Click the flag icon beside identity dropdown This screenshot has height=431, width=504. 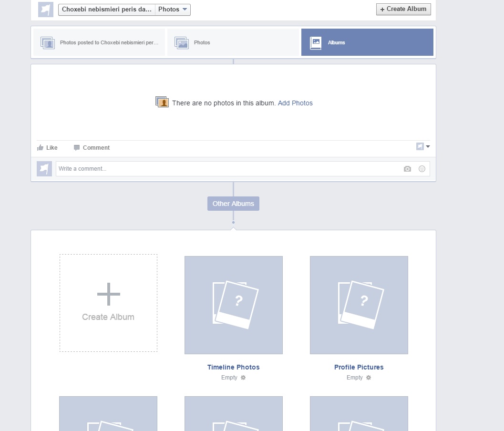click(420, 146)
